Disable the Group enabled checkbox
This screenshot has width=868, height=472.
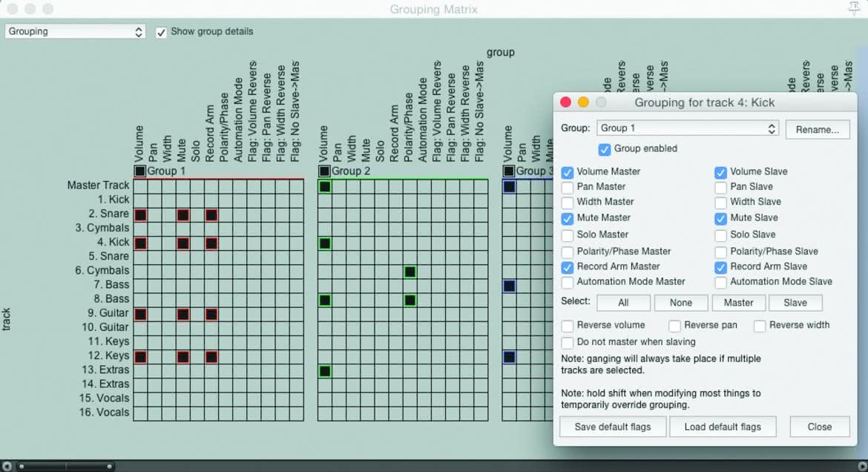tap(604, 149)
